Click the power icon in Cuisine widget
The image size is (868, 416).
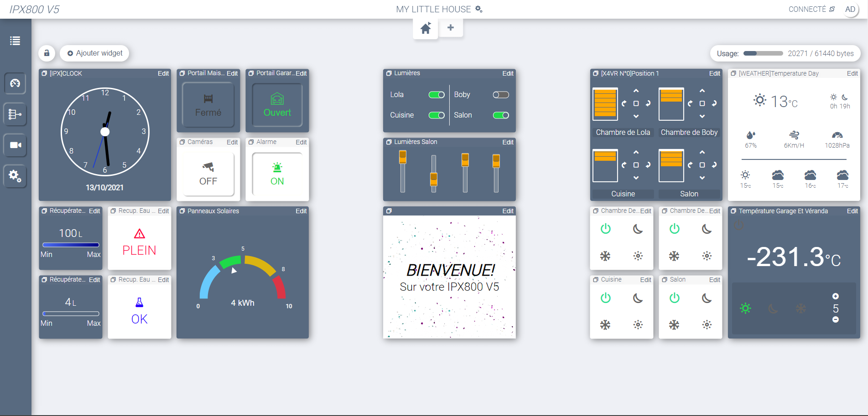point(605,298)
